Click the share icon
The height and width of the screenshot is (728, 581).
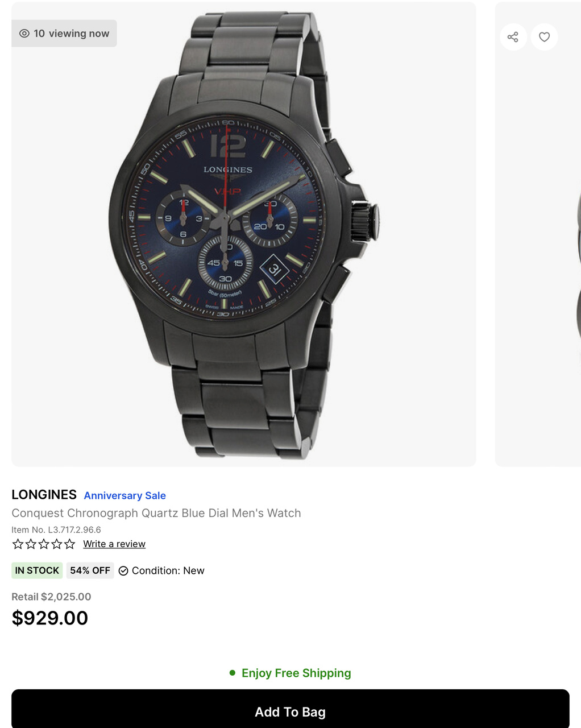513,37
